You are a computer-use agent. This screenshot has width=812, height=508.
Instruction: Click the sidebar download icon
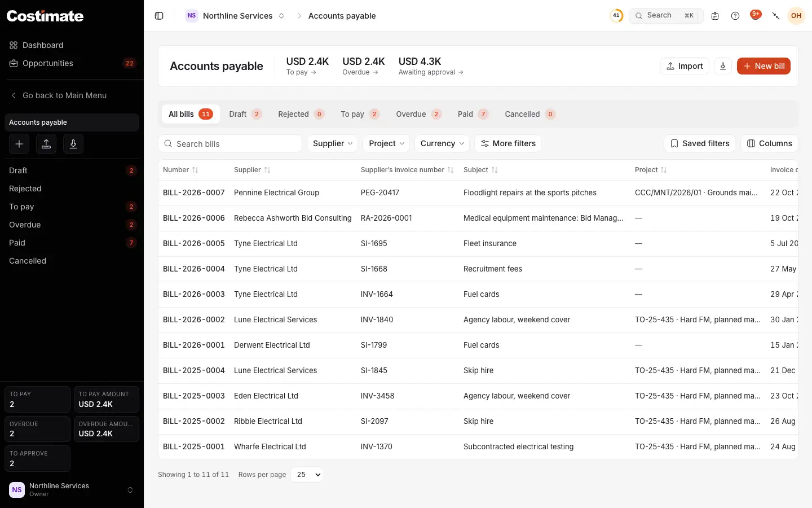coord(73,144)
